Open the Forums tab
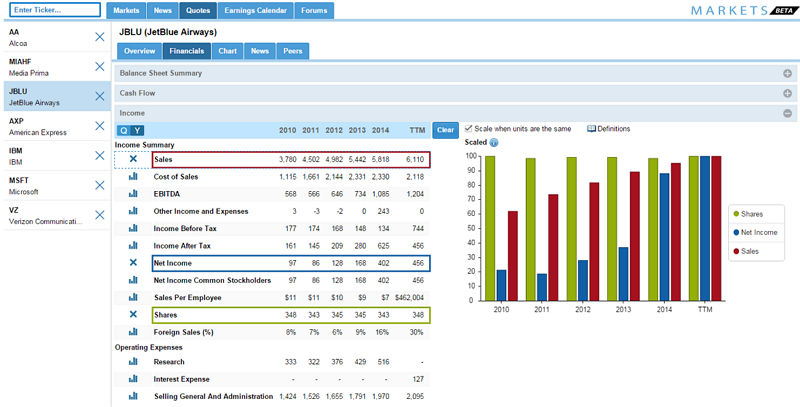This screenshot has height=407, width=800. tap(314, 11)
